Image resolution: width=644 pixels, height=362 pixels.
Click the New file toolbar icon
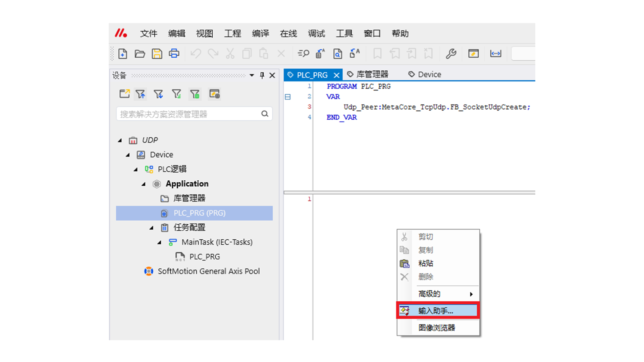coord(123,54)
